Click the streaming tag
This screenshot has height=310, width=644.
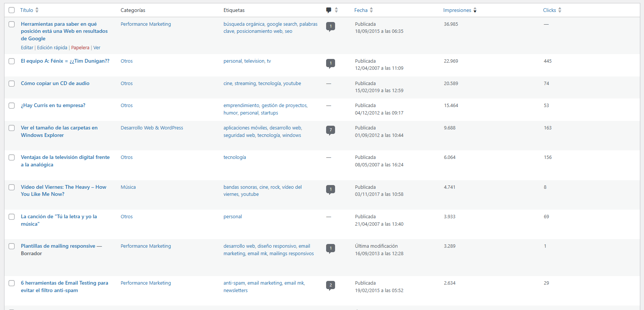point(245,84)
